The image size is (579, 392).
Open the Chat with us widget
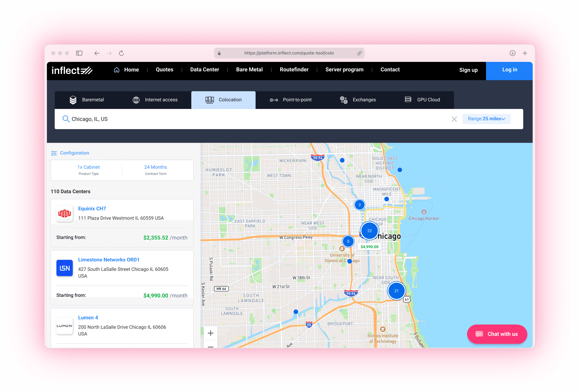point(497,334)
